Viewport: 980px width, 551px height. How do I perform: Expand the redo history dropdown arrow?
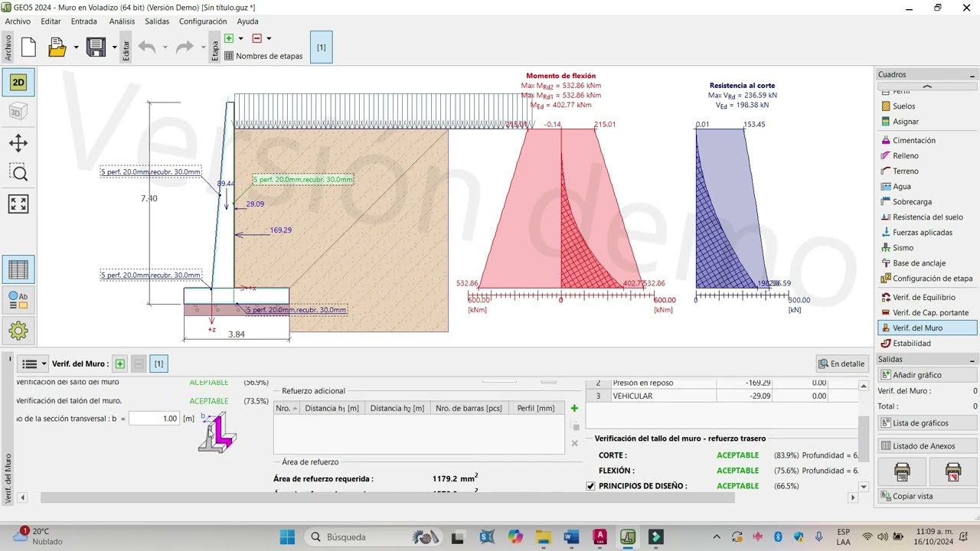click(x=203, y=47)
